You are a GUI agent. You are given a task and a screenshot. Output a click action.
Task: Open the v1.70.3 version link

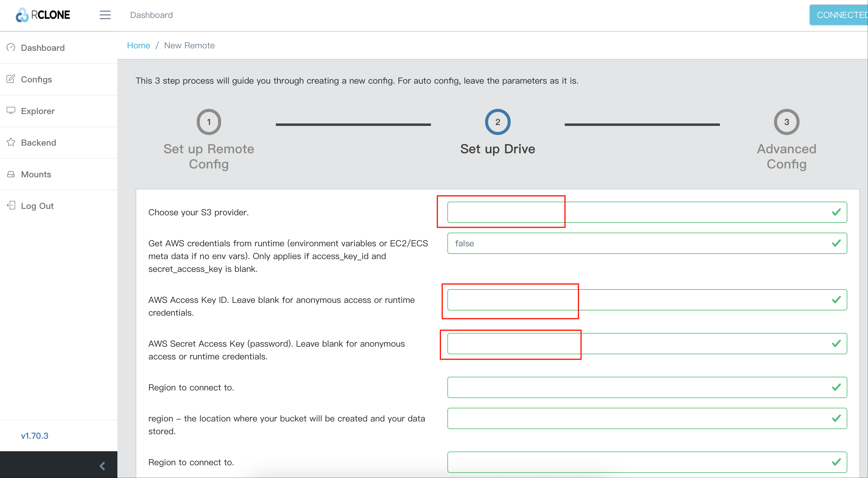(35, 435)
